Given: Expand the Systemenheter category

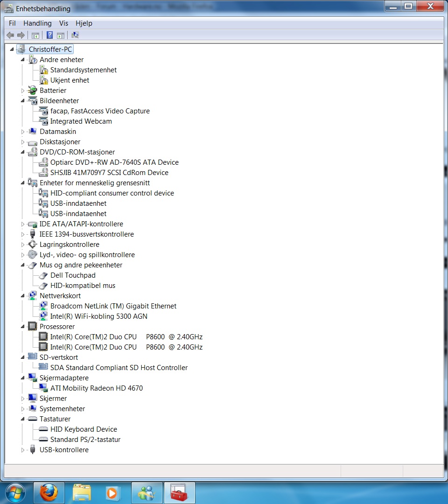Looking at the screenshot, I should point(22,409).
